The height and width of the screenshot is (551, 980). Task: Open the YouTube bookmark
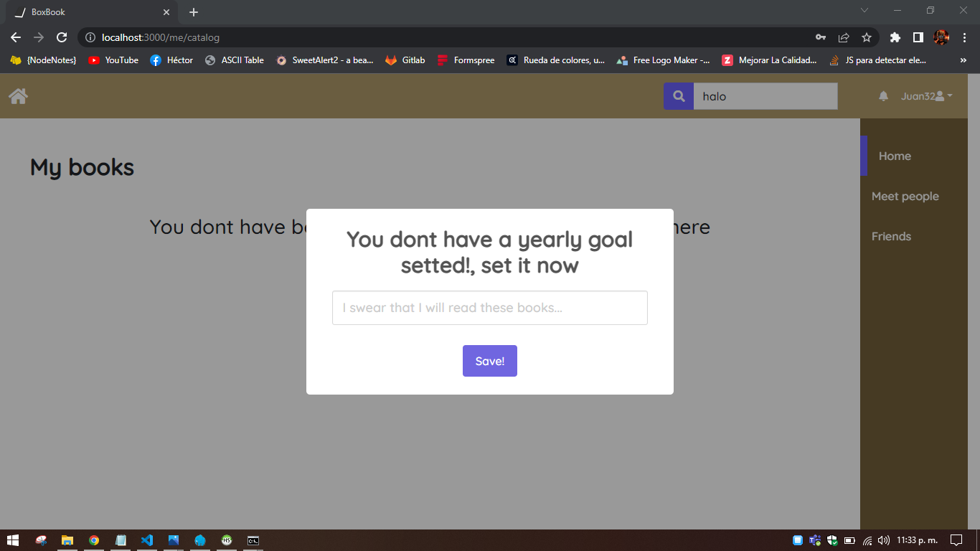113,60
